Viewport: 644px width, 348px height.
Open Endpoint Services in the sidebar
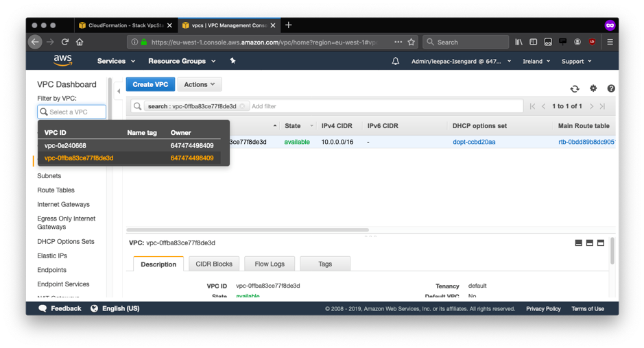pyautogui.click(x=63, y=284)
